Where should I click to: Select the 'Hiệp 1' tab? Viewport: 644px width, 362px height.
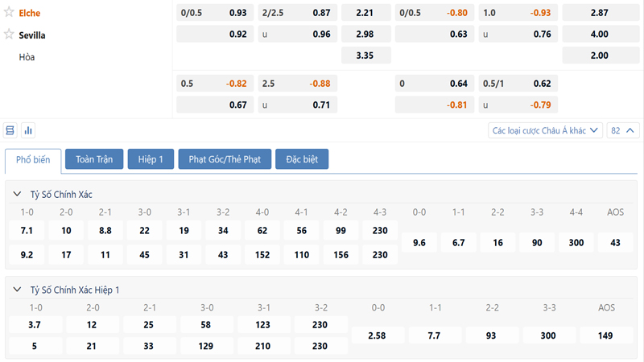tap(150, 159)
